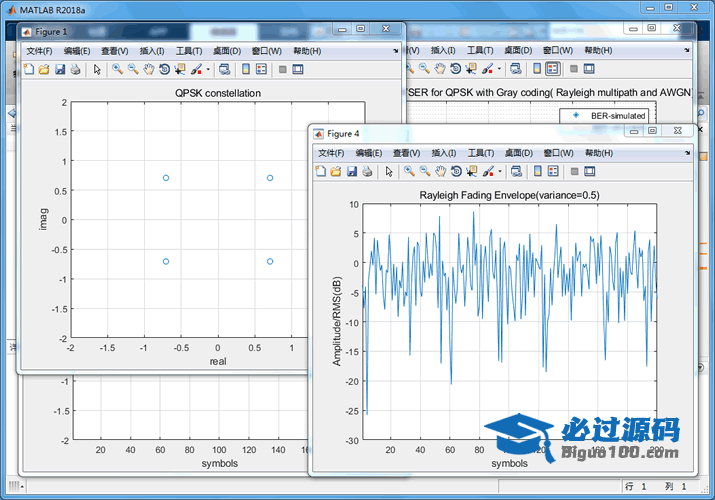This screenshot has width=715, height=500.
Task: Open brush color dropdown arrow in Figure 4
Action: tap(500, 171)
